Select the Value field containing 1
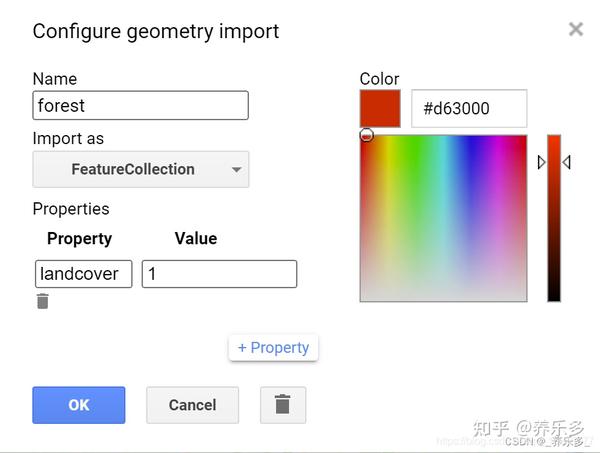The width and height of the screenshot is (600, 453). point(219,274)
